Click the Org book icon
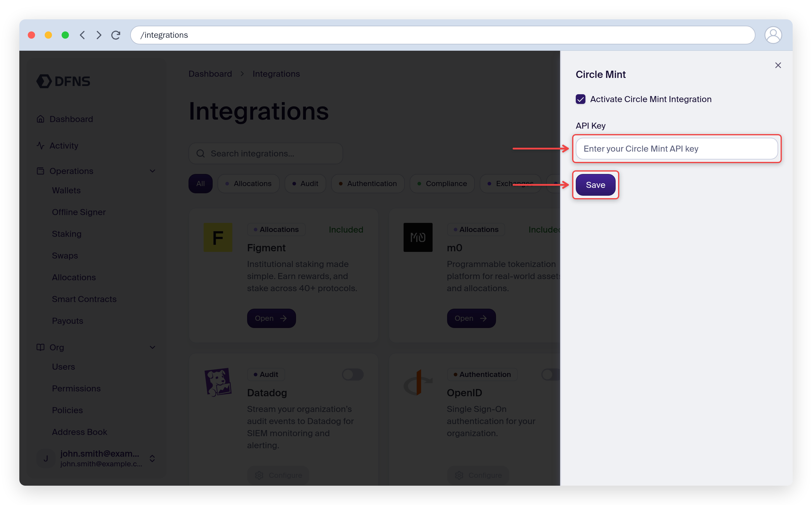 tap(40, 347)
